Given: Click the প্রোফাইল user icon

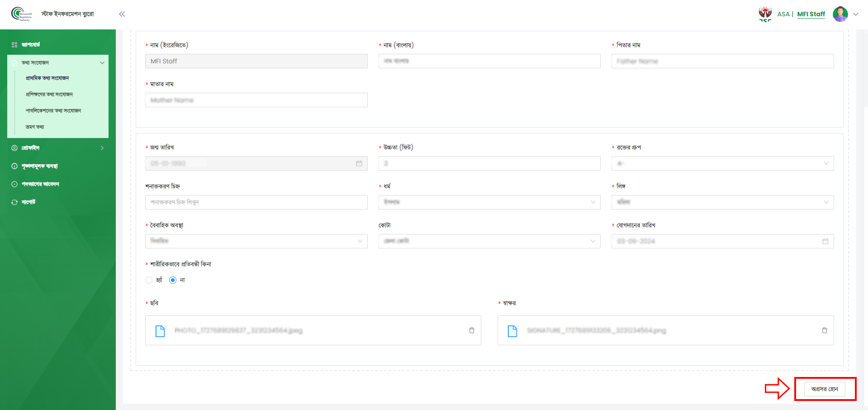Looking at the screenshot, I should tap(14, 148).
